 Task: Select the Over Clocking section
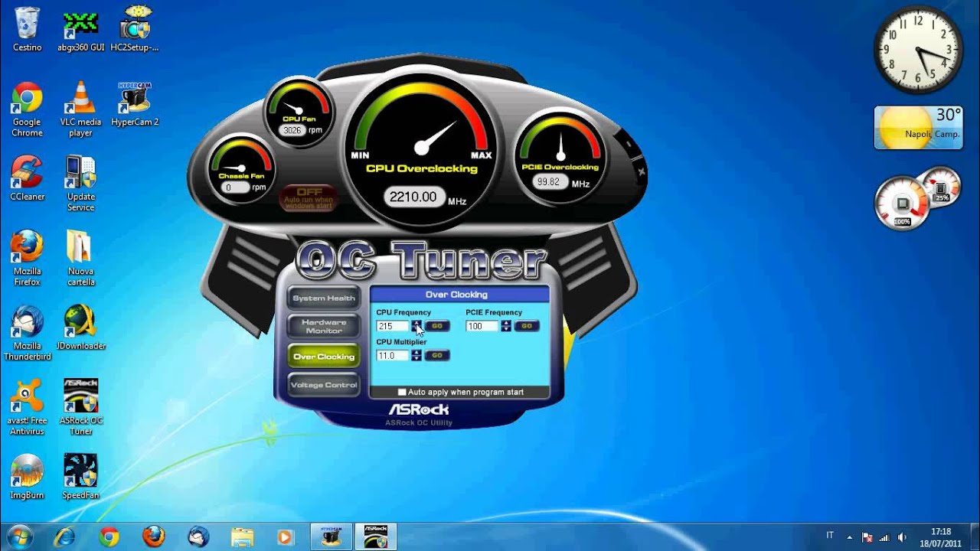[324, 357]
